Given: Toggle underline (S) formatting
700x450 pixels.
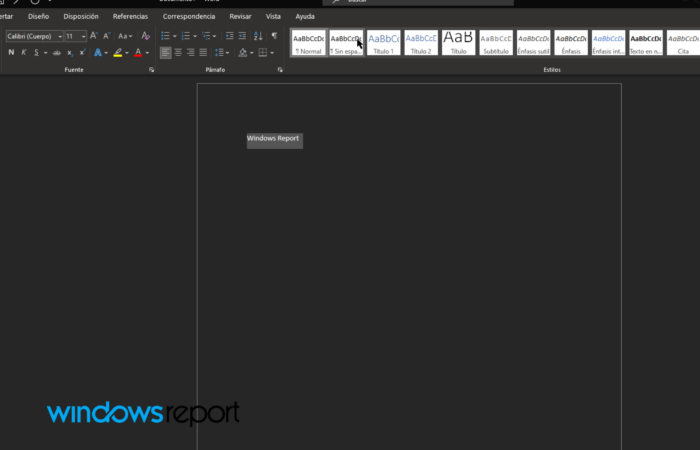Looking at the screenshot, I should click(x=36, y=53).
